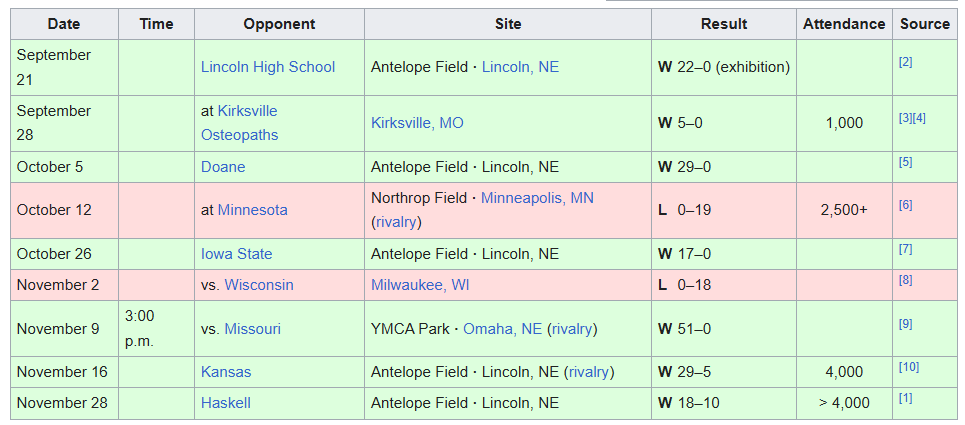The height and width of the screenshot is (425, 965).
Task: Click rivalry link in the Kansas row
Action: click(x=588, y=372)
